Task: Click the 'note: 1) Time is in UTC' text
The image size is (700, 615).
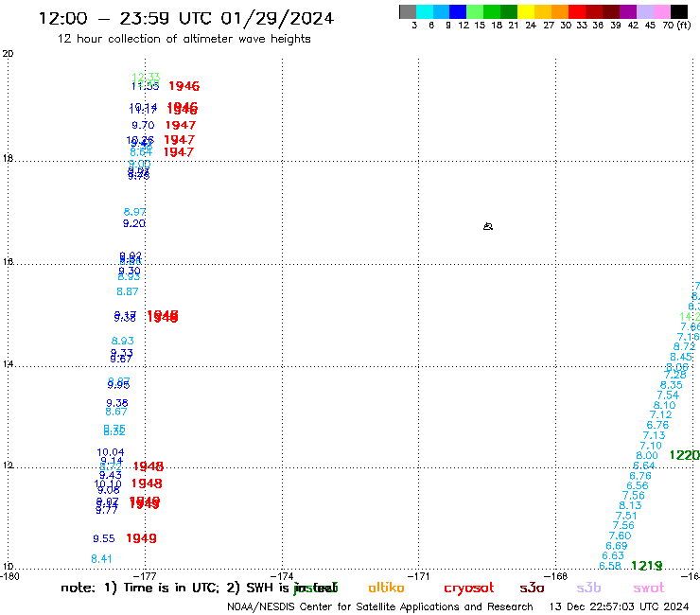Action: pyautogui.click(x=140, y=588)
